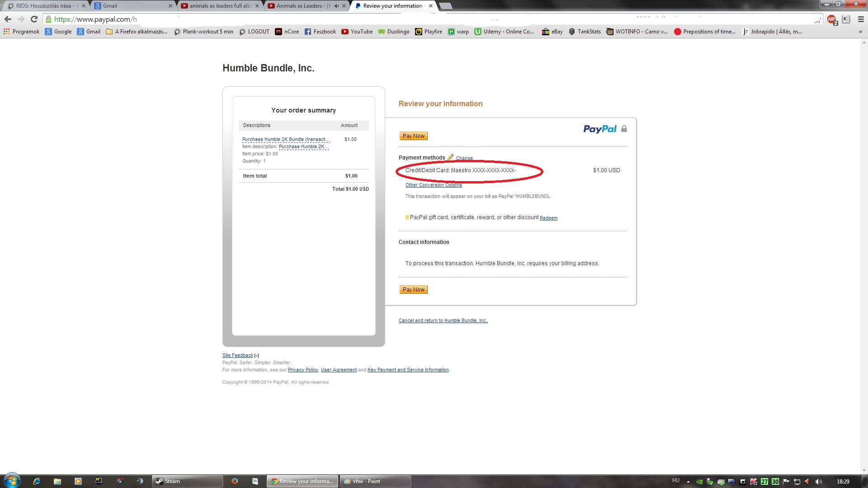Click the browser back arrow
Screen dimensions: 868x488
coord(8,19)
